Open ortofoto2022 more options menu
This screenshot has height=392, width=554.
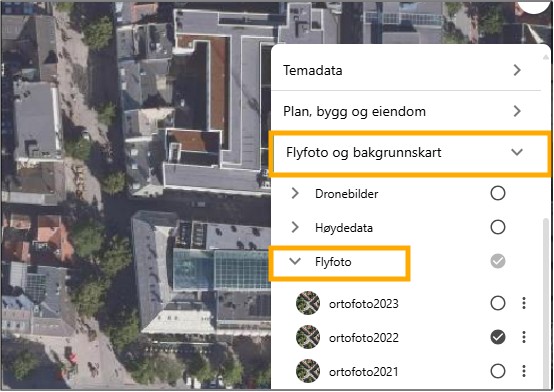click(x=524, y=337)
